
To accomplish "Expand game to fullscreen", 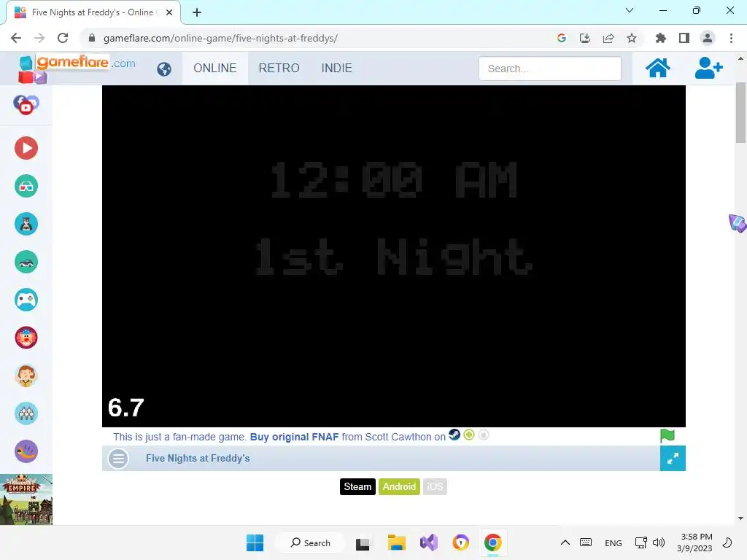I will pos(673,458).
